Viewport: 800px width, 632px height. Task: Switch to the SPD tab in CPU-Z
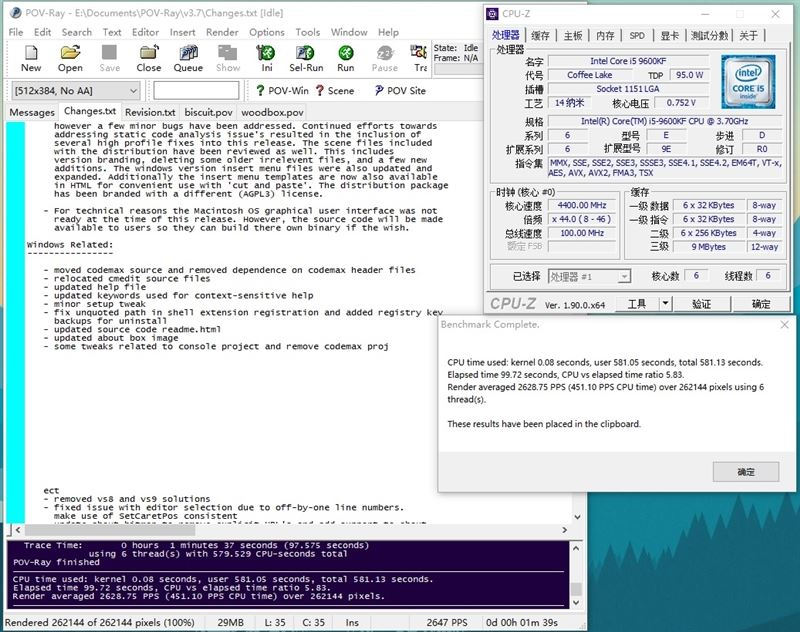637,35
